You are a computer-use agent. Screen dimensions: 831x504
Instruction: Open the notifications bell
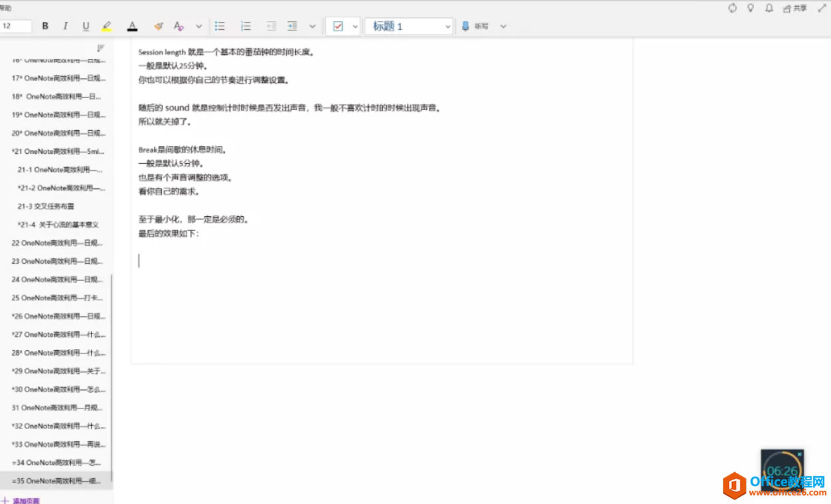[x=770, y=8]
